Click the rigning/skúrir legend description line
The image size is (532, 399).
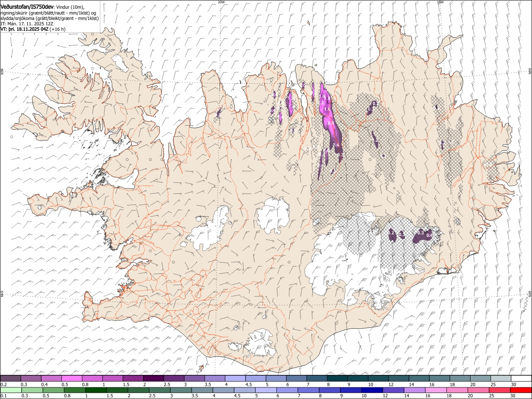tap(49, 13)
